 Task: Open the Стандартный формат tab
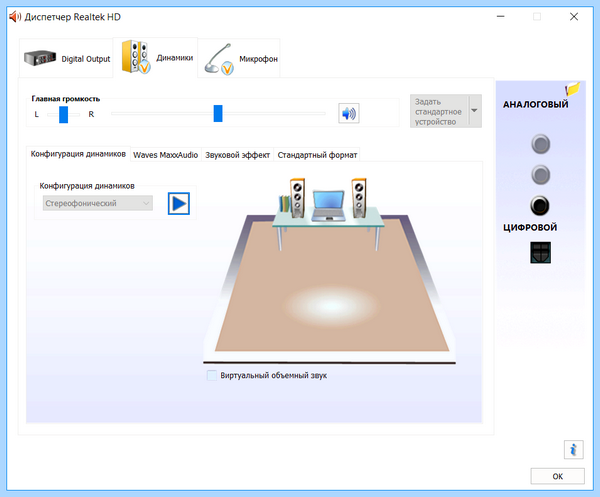[x=317, y=155]
